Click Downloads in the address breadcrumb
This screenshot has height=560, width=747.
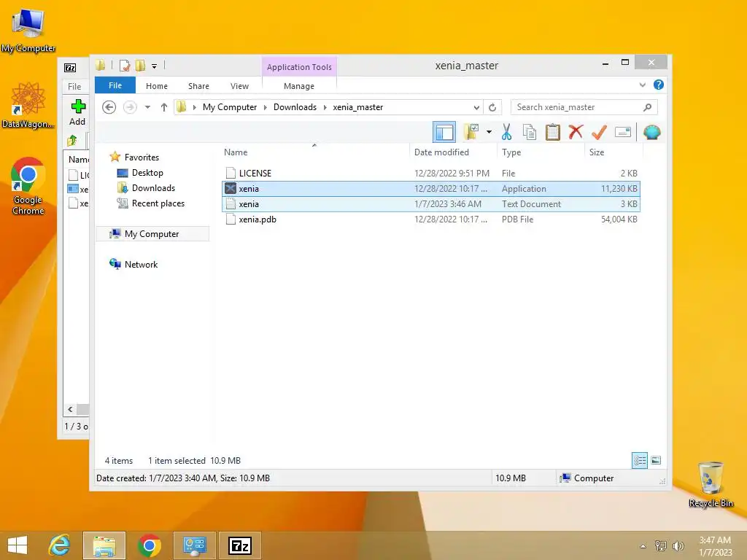click(295, 107)
